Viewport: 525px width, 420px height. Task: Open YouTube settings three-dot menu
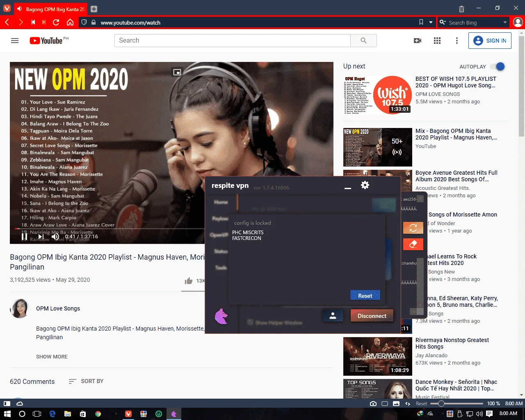click(457, 41)
